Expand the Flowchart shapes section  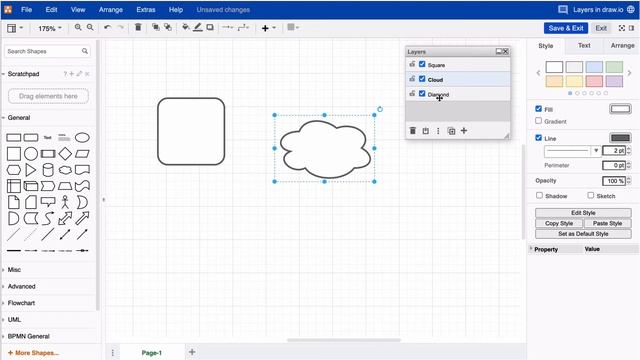coord(21,303)
